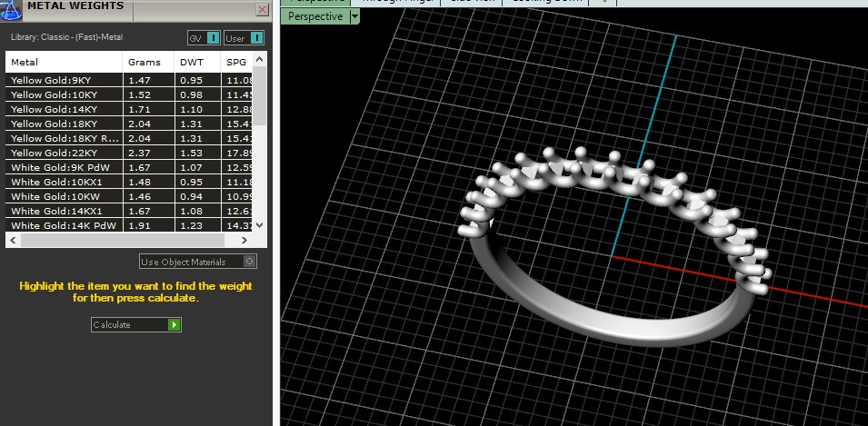Screen dimensions: 868x426
Task: Click the 0.94 DWT value
Action: [192, 196]
